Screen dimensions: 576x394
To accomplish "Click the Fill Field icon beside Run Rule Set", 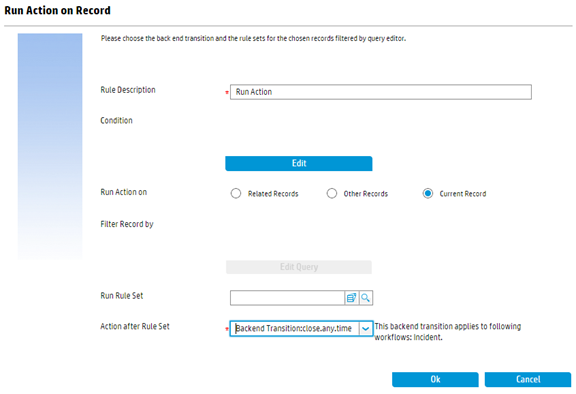I will pos(352,297).
